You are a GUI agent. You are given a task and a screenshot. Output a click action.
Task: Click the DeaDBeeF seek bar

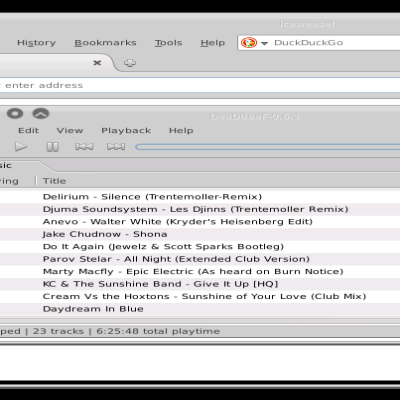point(267,147)
